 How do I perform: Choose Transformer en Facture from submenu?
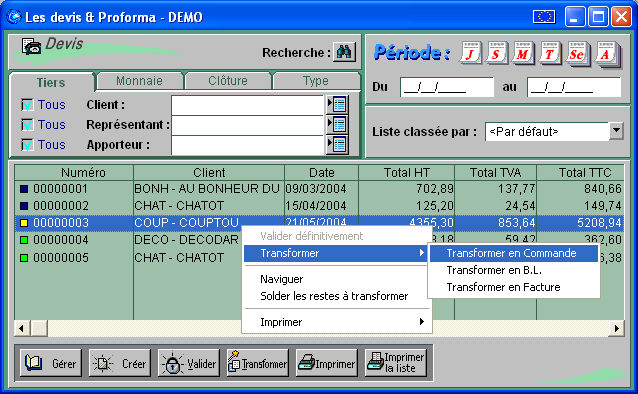(503, 287)
